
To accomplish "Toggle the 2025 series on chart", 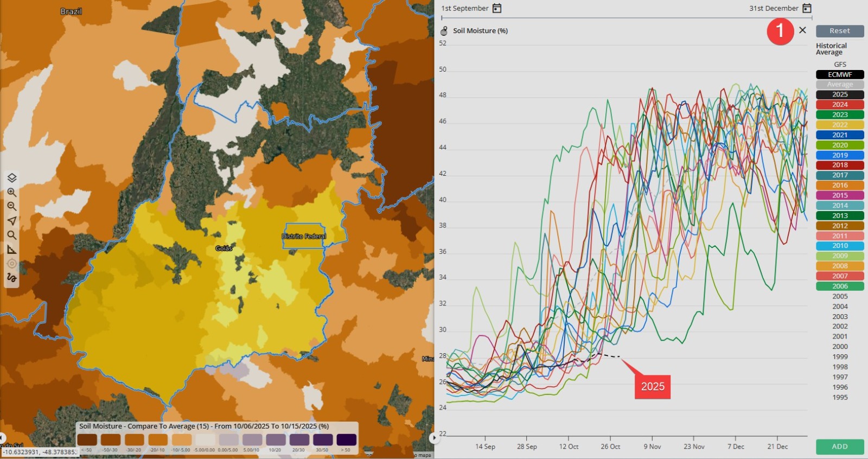I will [840, 94].
